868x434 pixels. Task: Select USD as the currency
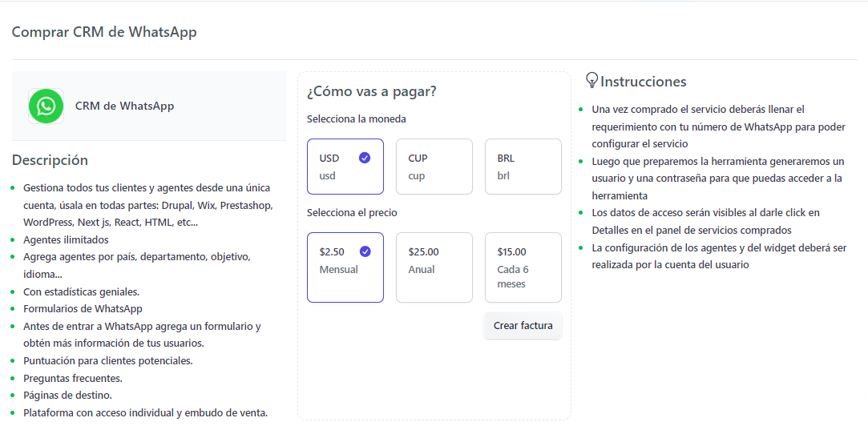345,167
